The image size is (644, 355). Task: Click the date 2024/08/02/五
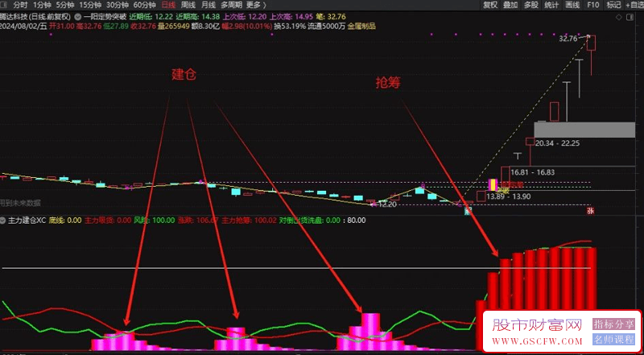click(23, 26)
